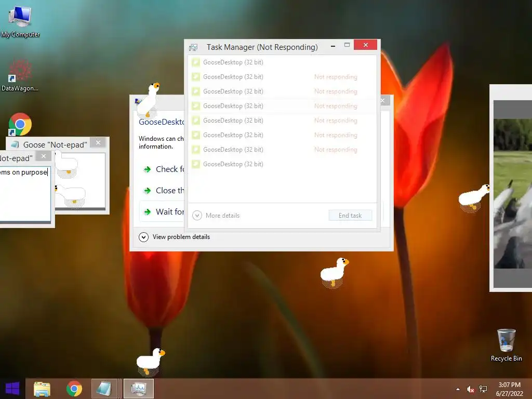Open the Recycle Bin icon
532x399 pixels.
coord(506,345)
